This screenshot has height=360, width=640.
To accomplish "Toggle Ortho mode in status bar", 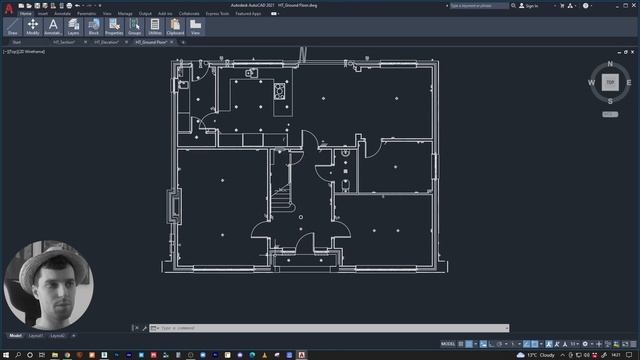I will (492, 344).
